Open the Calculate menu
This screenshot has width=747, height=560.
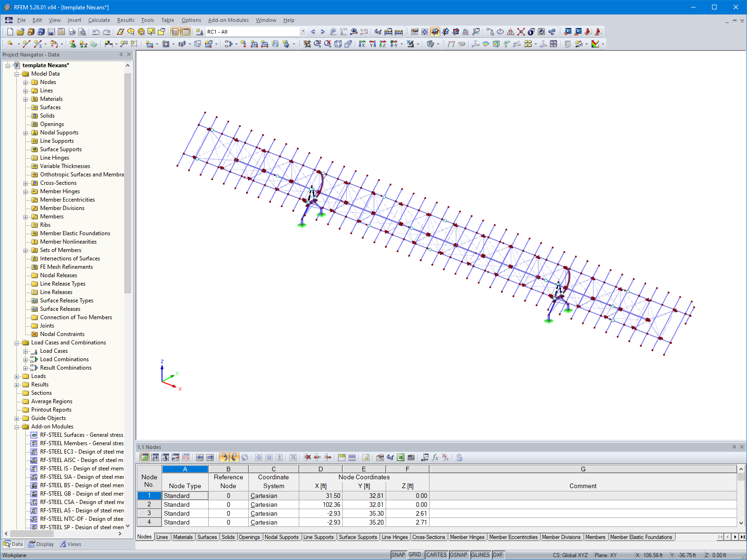pos(99,20)
